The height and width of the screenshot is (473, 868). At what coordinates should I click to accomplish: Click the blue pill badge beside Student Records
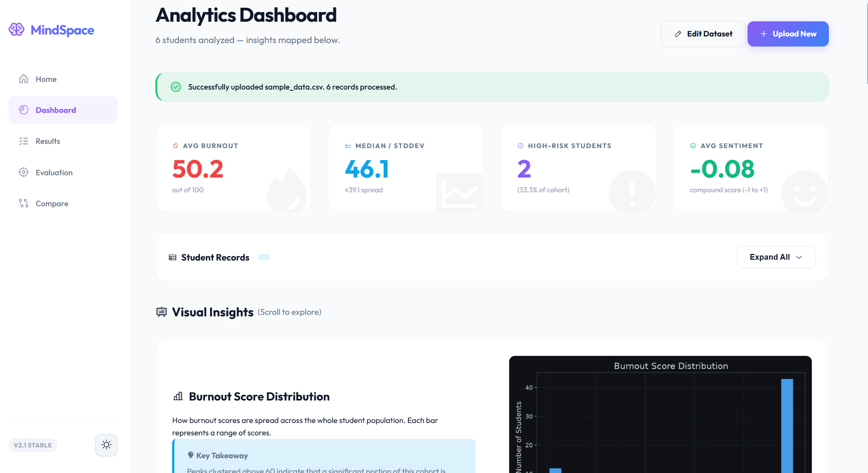264,257
